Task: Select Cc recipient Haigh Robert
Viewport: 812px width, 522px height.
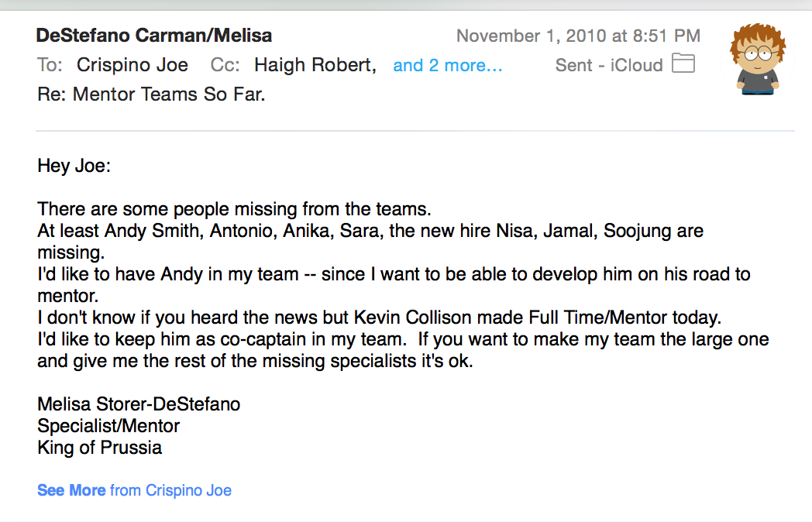Action: click(315, 65)
